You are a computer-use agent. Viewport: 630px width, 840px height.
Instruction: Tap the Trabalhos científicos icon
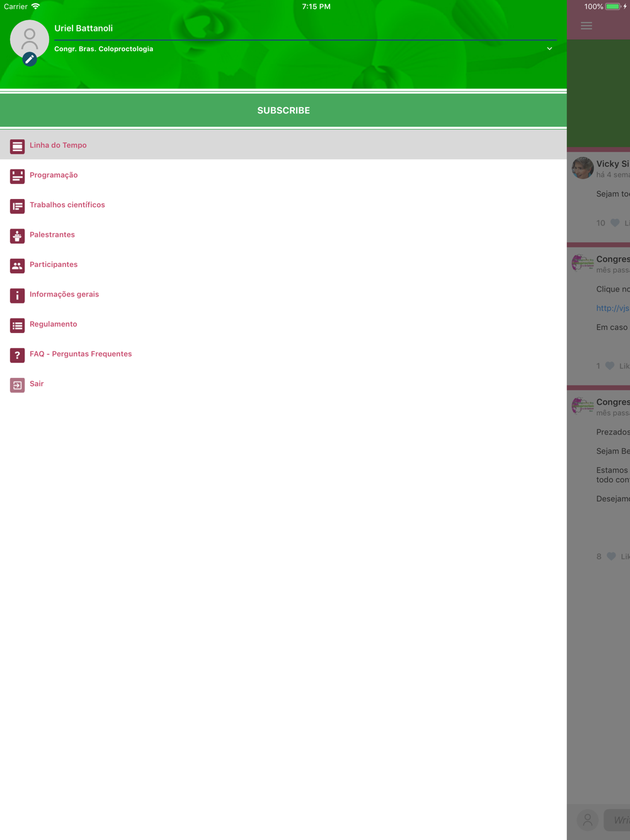point(17,206)
